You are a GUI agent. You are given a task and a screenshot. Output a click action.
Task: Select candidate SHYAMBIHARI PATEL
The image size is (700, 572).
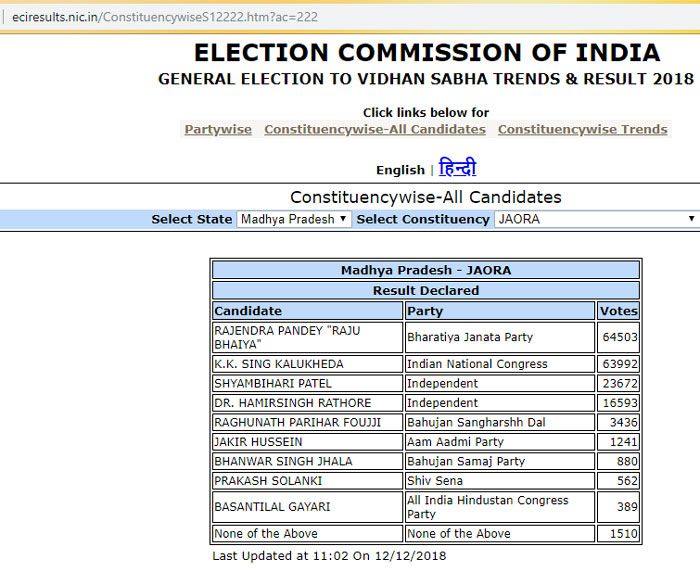tap(308, 384)
